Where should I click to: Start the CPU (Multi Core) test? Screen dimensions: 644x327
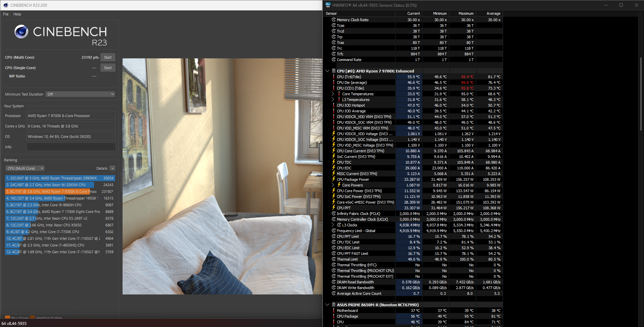point(108,57)
